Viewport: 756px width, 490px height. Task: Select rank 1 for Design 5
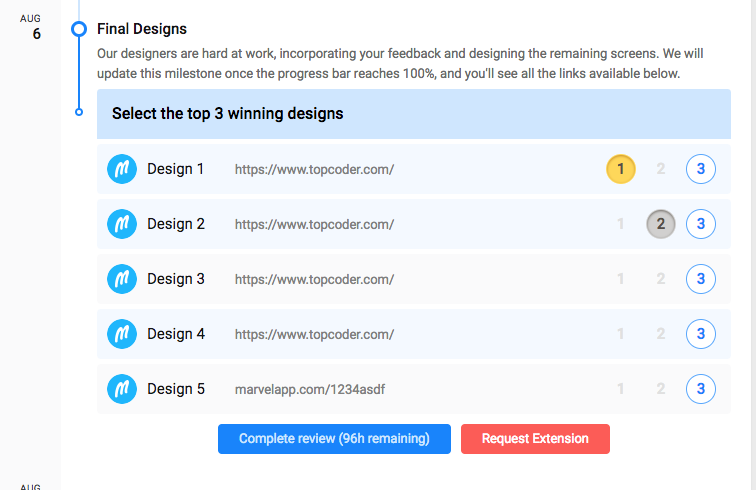click(x=621, y=389)
